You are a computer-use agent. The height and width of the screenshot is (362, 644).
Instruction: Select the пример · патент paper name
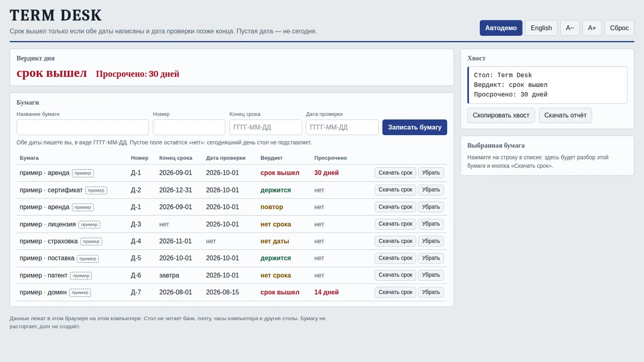(x=44, y=275)
